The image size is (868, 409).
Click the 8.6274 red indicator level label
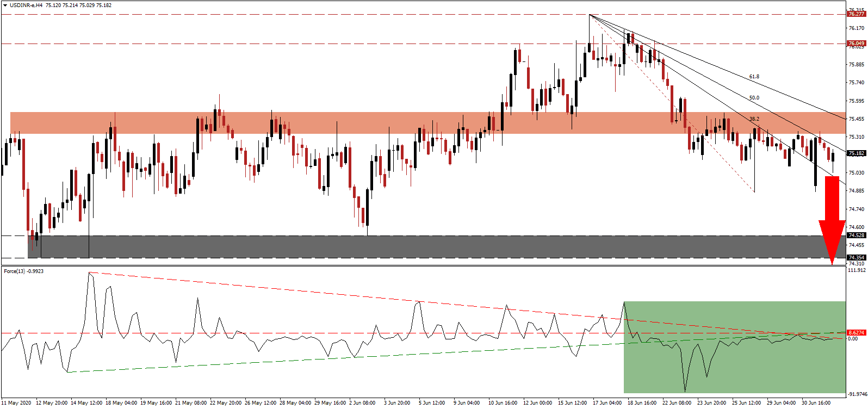tap(857, 332)
